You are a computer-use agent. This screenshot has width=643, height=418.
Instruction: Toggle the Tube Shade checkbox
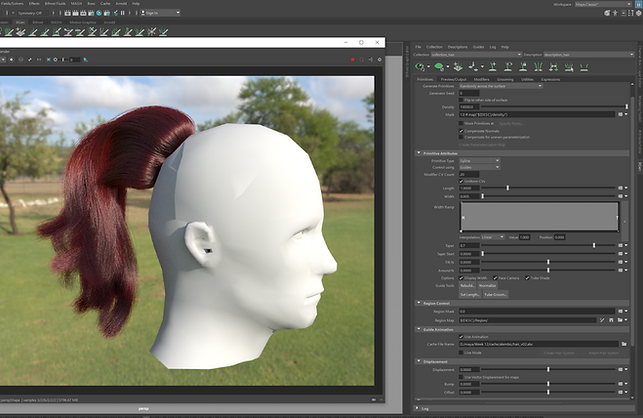[x=527, y=278]
